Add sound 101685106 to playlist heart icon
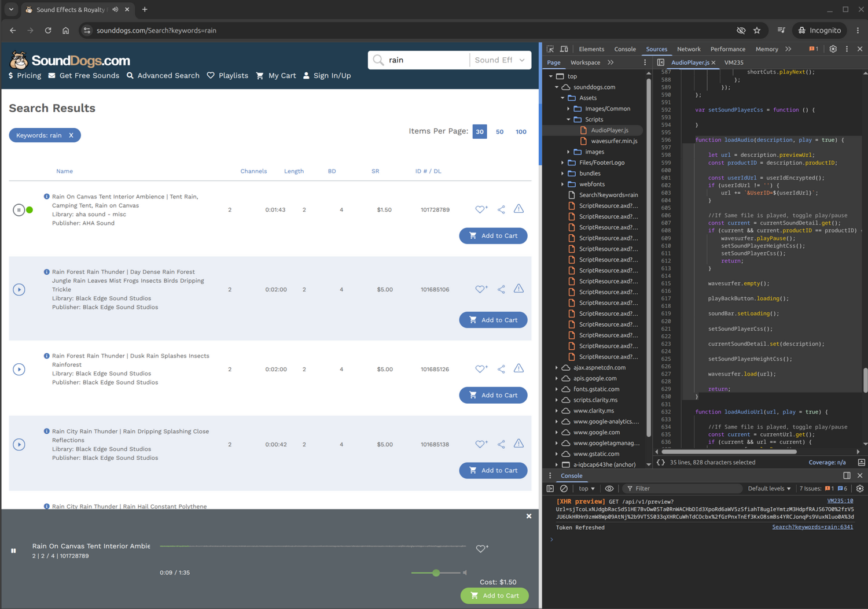 (x=481, y=289)
